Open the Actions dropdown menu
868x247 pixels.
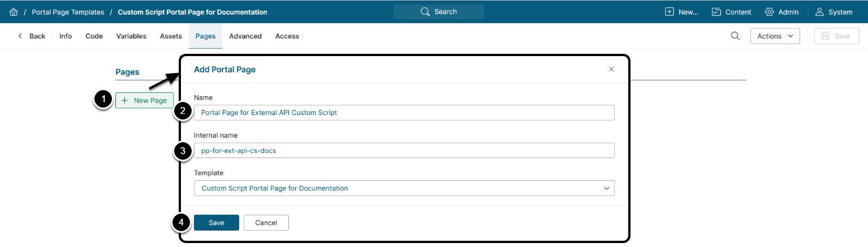[x=775, y=36]
